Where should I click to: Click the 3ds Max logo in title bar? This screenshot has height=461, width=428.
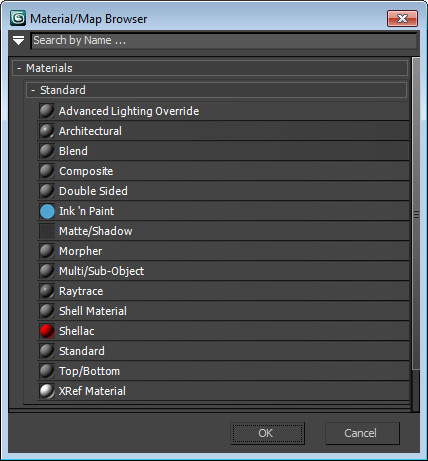click(x=18, y=18)
